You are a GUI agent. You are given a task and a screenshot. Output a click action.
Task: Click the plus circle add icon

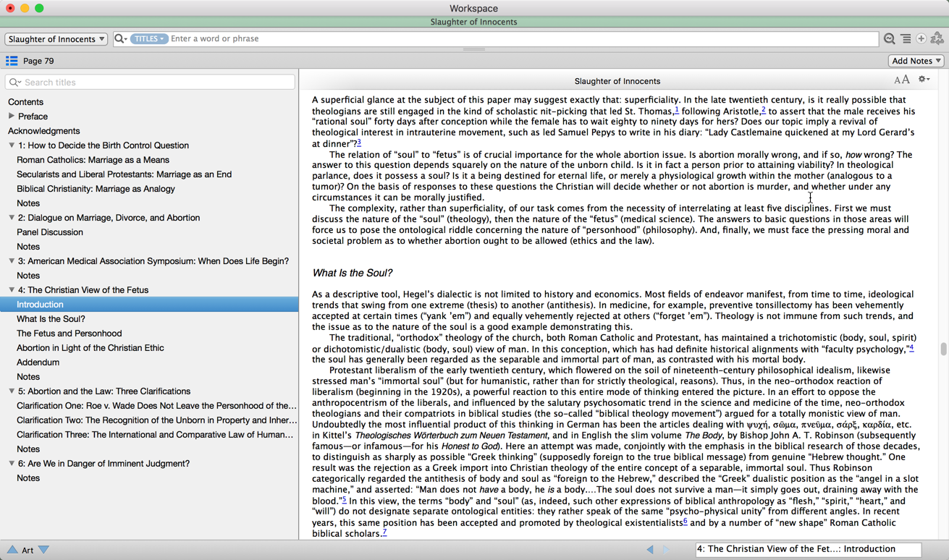[921, 39]
